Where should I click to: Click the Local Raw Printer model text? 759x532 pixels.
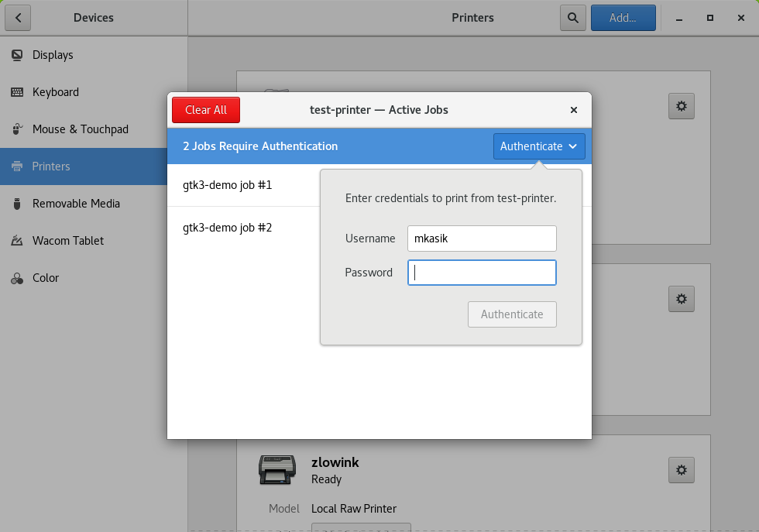tap(354, 509)
